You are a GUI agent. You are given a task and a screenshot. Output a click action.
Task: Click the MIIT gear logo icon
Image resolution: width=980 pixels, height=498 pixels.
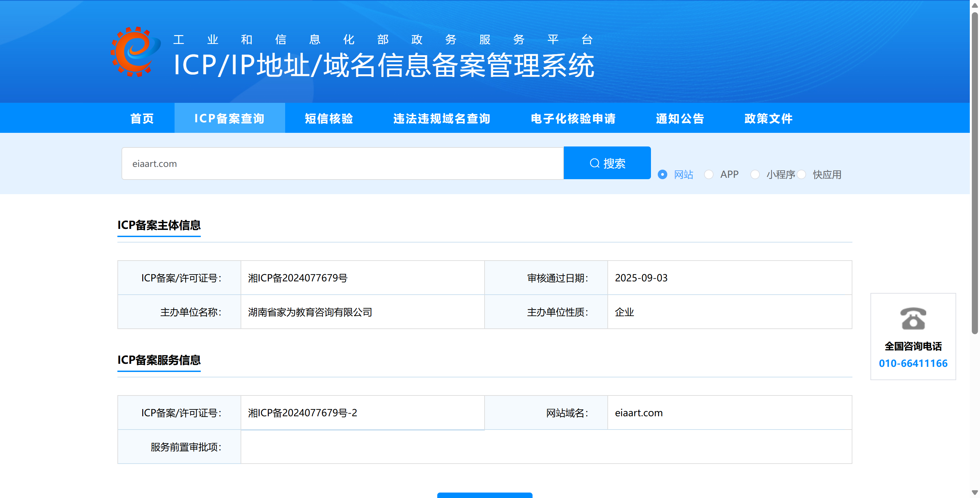tap(135, 52)
